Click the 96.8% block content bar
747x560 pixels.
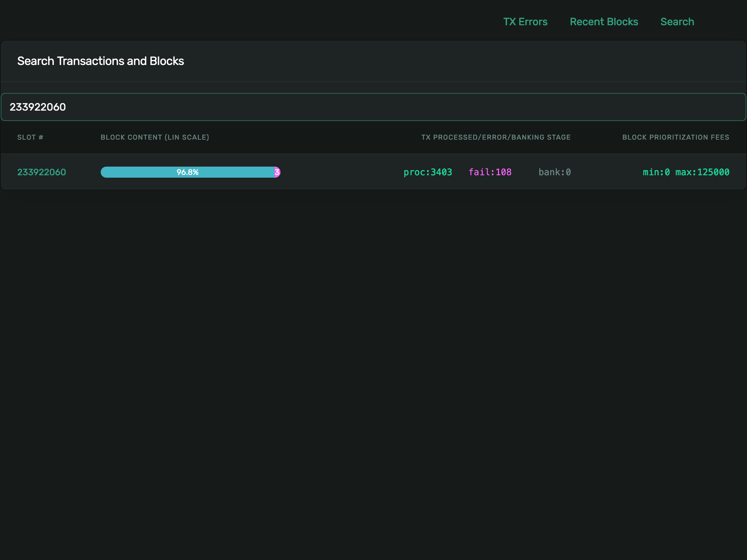pyautogui.click(x=188, y=172)
